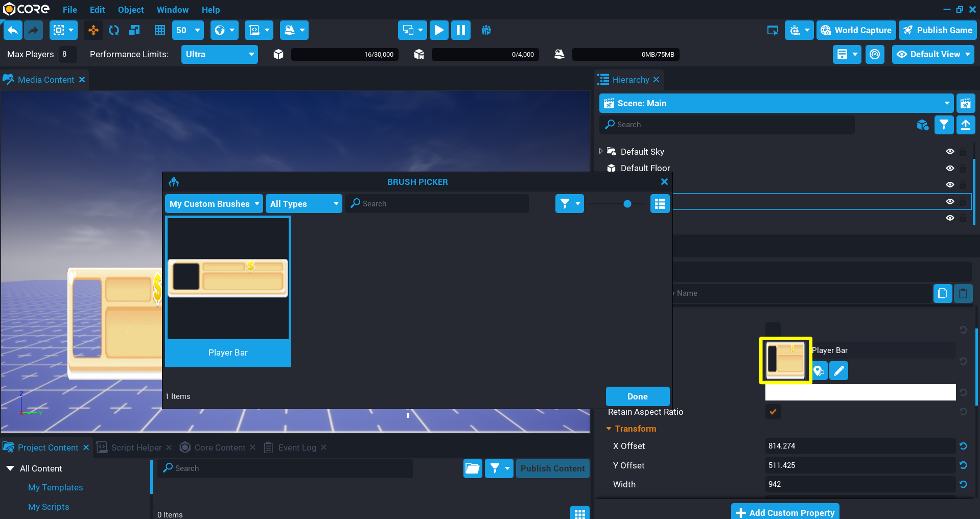The width and height of the screenshot is (980, 519).
Task: Open the Ultra performance limits dropdown
Action: [x=220, y=55]
